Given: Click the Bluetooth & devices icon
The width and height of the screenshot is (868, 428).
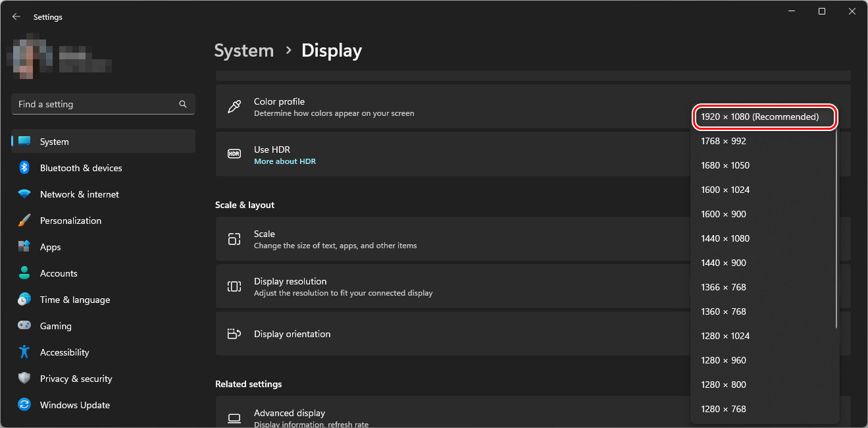Looking at the screenshot, I should click(x=24, y=168).
